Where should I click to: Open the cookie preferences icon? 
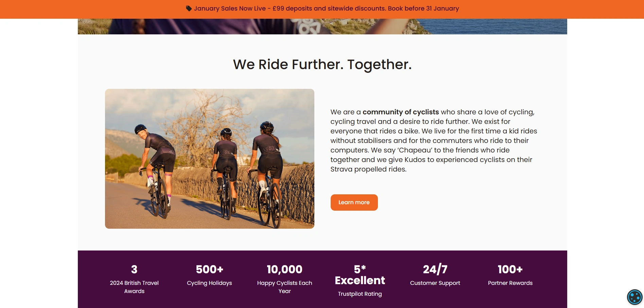[634, 297]
